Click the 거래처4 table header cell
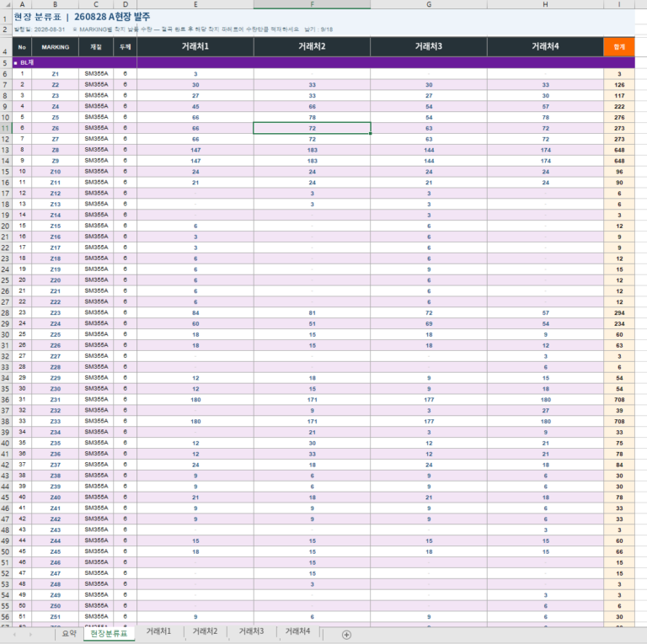 coord(545,46)
